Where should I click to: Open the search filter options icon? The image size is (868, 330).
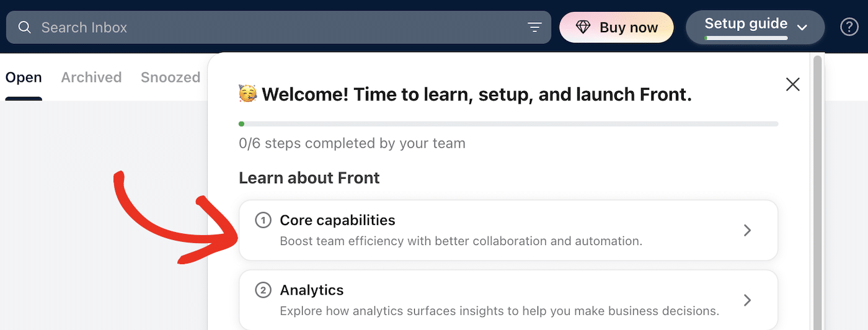[x=534, y=27]
